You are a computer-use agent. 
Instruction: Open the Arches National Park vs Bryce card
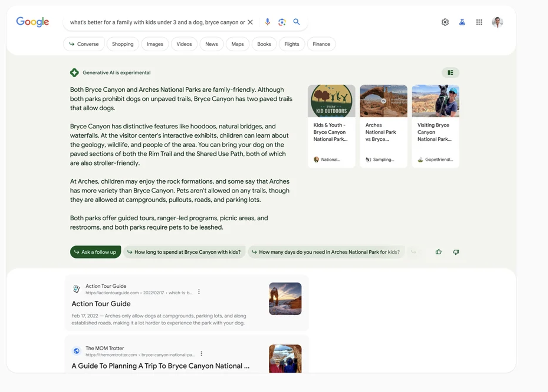383,126
